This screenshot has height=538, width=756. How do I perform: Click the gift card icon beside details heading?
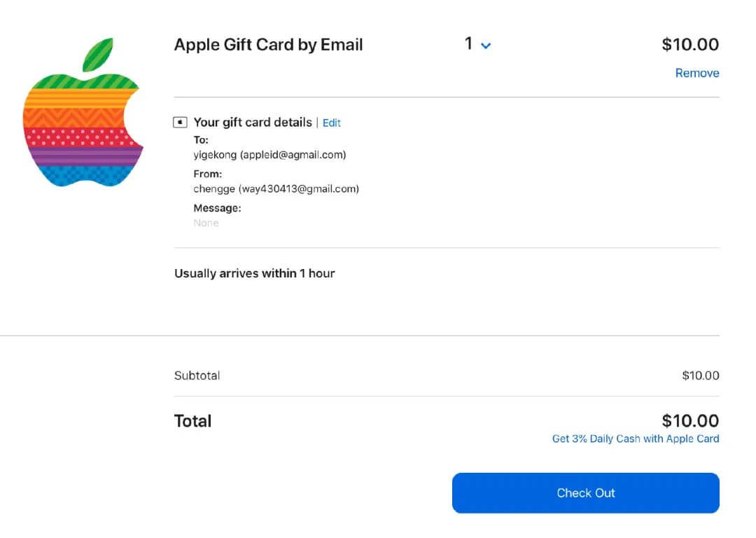181,123
